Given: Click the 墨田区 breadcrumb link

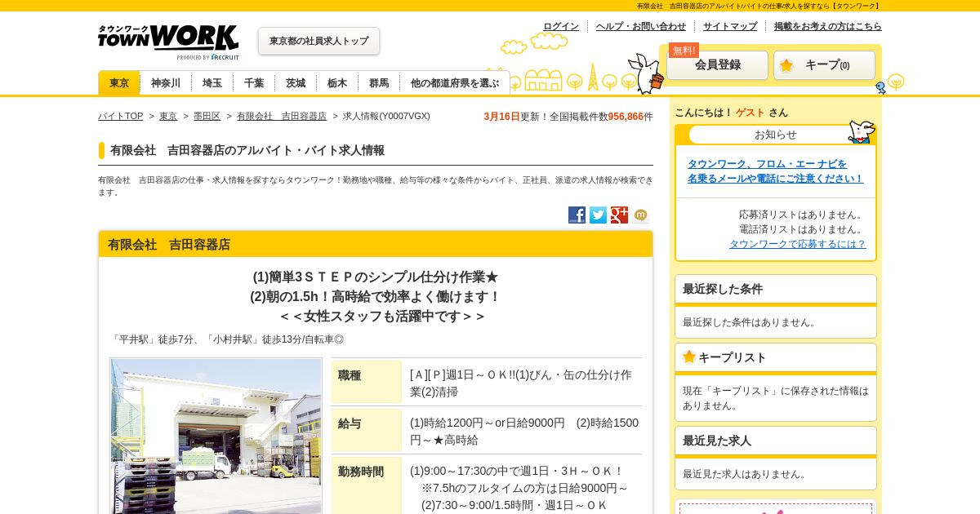Looking at the screenshot, I should (207, 117).
